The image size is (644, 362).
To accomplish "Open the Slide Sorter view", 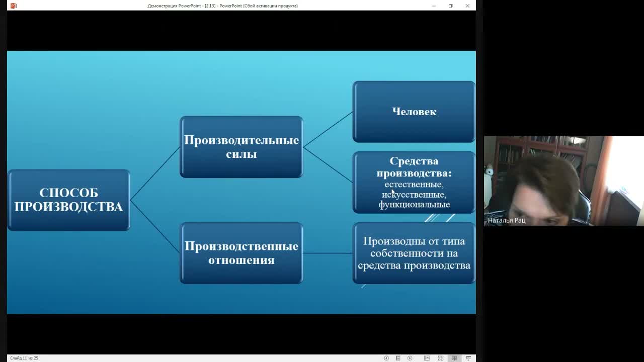I will tap(441, 358).
